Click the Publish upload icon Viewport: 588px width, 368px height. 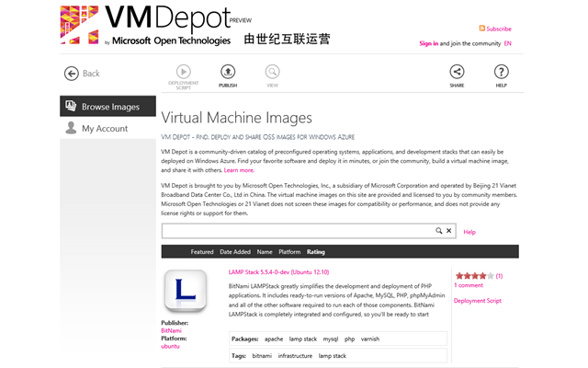tap(228, 72)
